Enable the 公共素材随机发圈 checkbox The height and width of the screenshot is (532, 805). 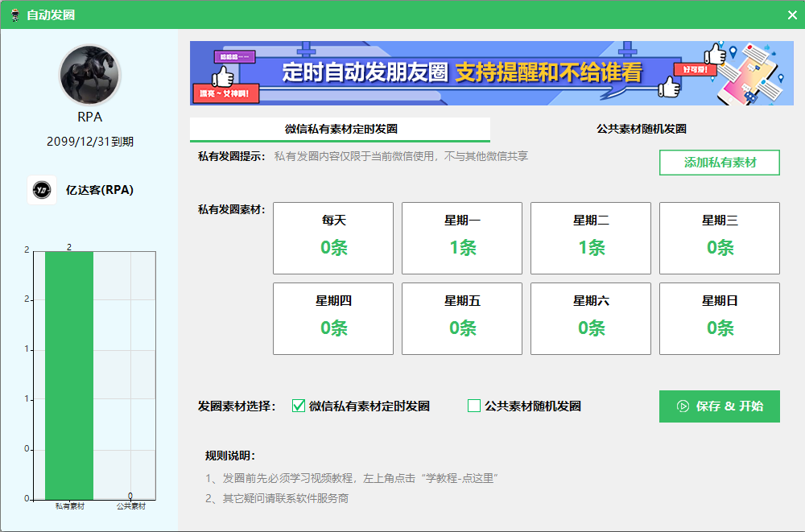[474, 406]
